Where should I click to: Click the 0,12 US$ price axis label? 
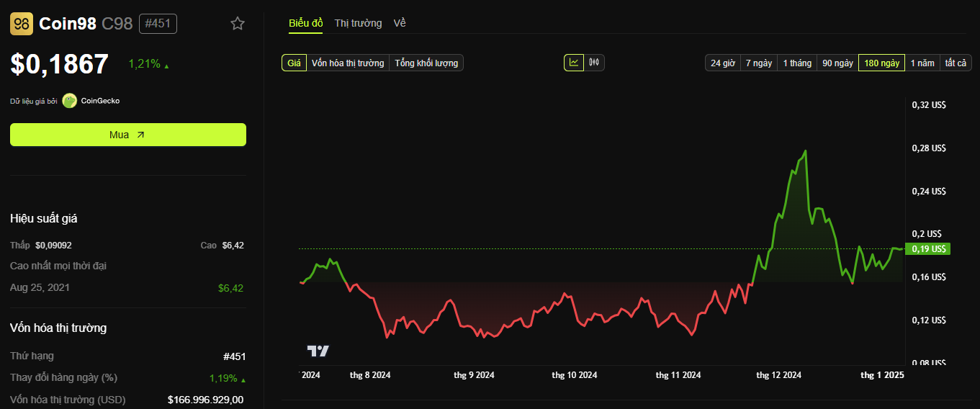(929, 320)
